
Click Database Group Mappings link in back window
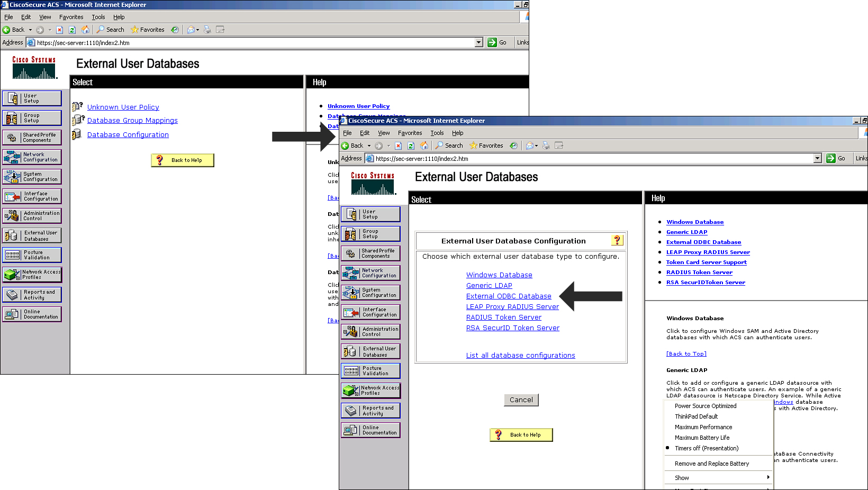pyautogui.click(x=132, y=120)
